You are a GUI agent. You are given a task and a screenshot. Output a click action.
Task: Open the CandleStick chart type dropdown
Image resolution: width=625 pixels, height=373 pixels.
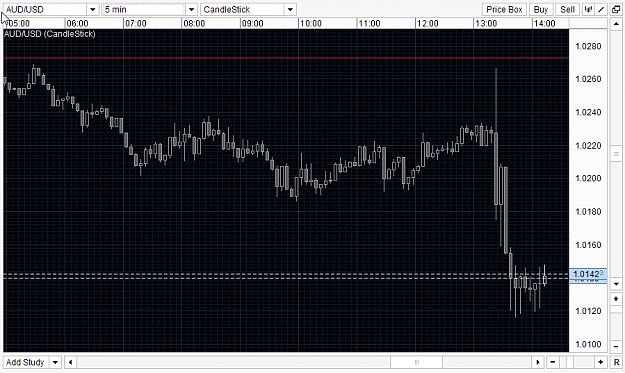coord(290,9)
